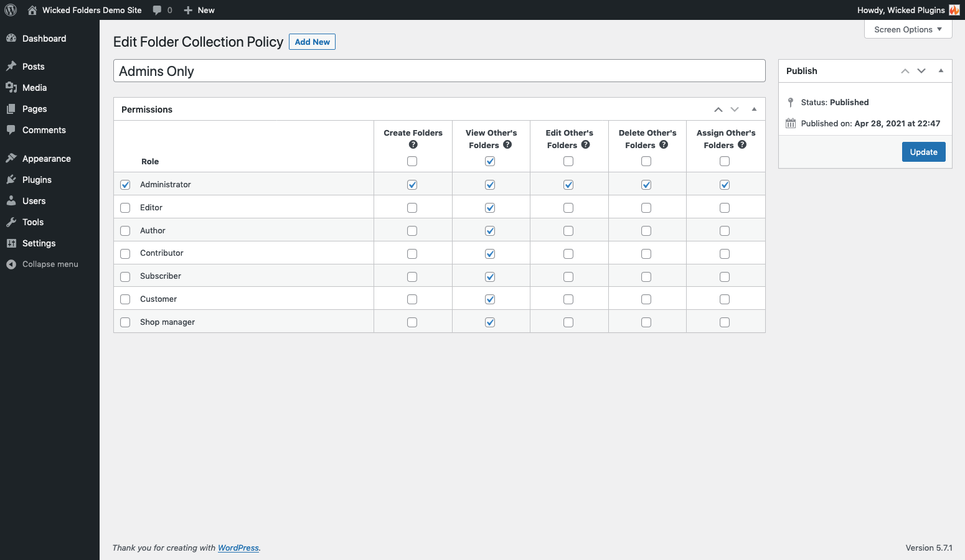
Task: Click the Create Folders help question icon
Action: pos(413,145)
